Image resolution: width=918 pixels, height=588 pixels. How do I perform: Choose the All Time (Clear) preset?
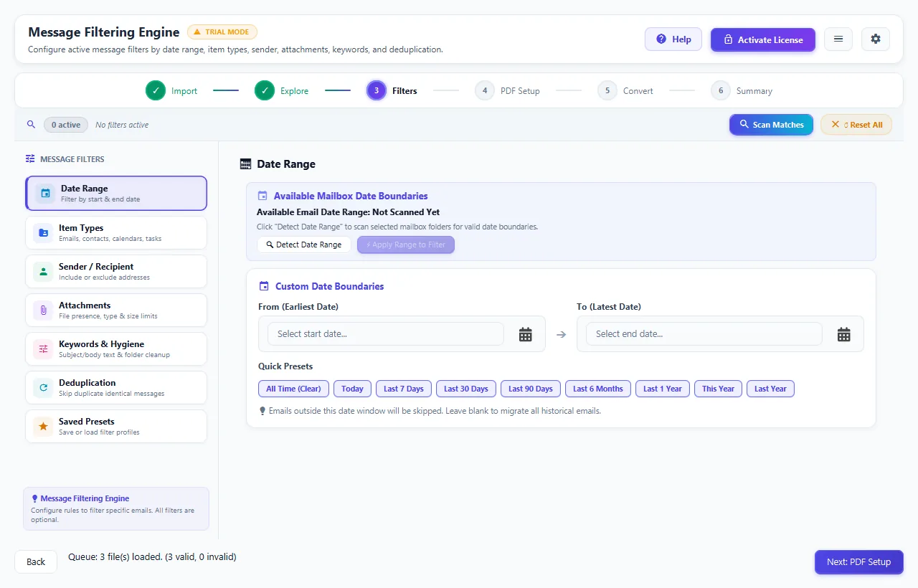pos(294,389)
